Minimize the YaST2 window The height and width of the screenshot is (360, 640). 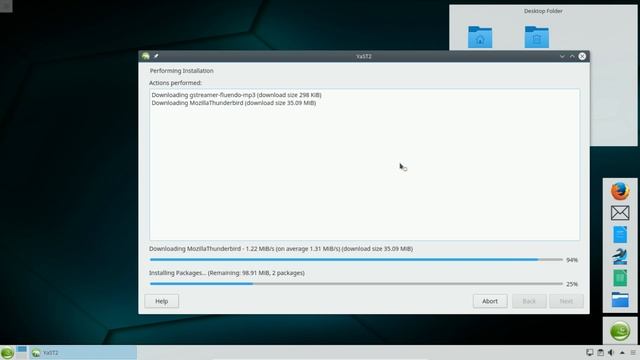(562, 56)
